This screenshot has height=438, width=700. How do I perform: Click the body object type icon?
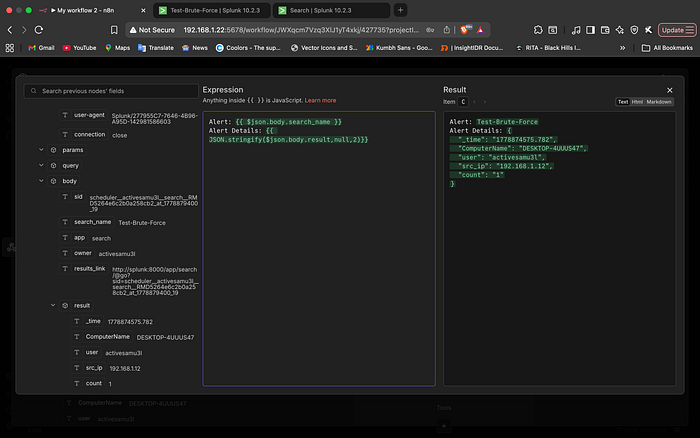(54, 181)
